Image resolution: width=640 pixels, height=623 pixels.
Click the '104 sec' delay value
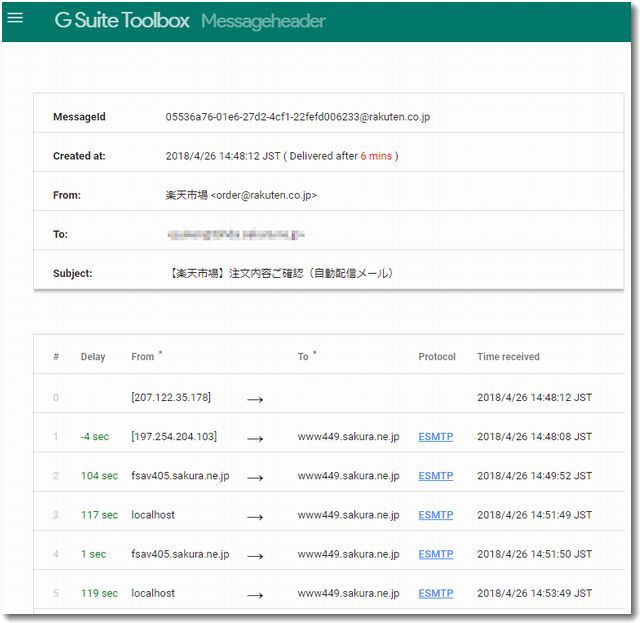point(99,476)
